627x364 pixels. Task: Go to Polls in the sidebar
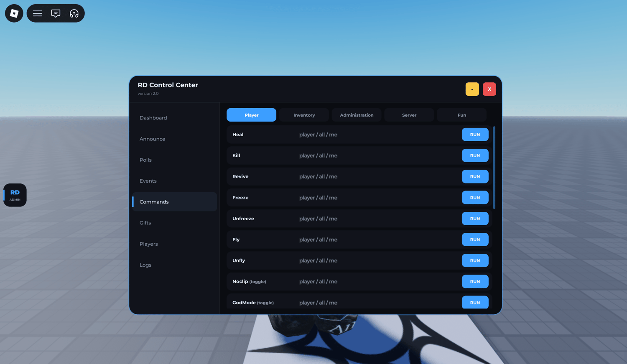174,160
